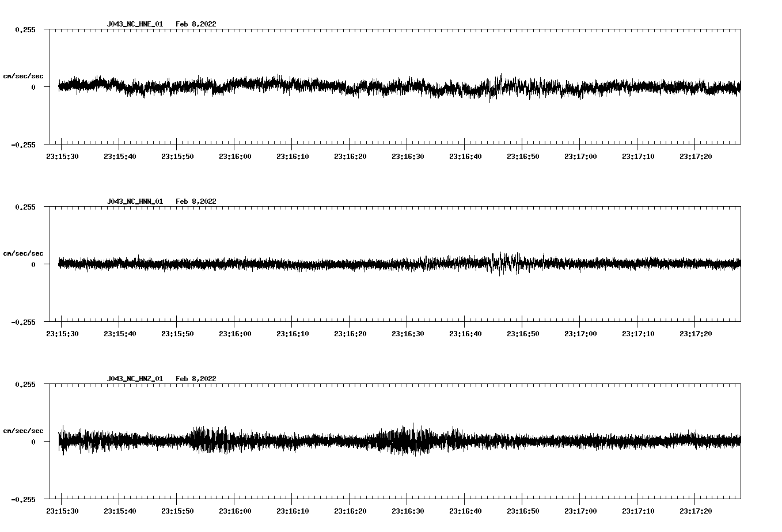Click the J043_NC_HNN_01 channel title
Image resolution: width=782 pixels, height=532 pixels.
point(135,202)
